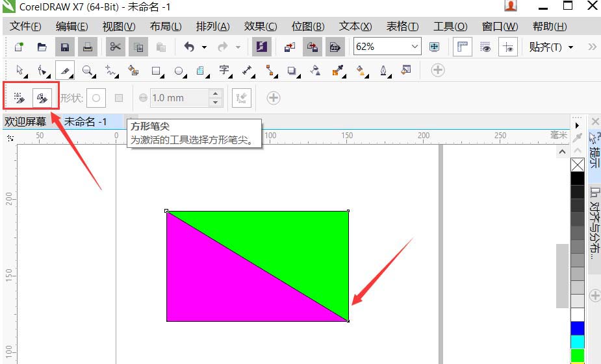
Task: Select the Outline Pen tool
Action: 384,71
